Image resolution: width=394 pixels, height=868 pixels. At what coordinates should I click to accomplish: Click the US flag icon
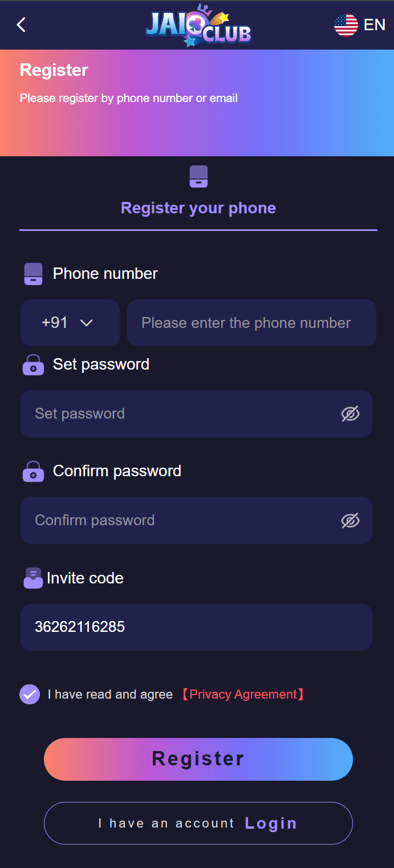tap(345, 25)
